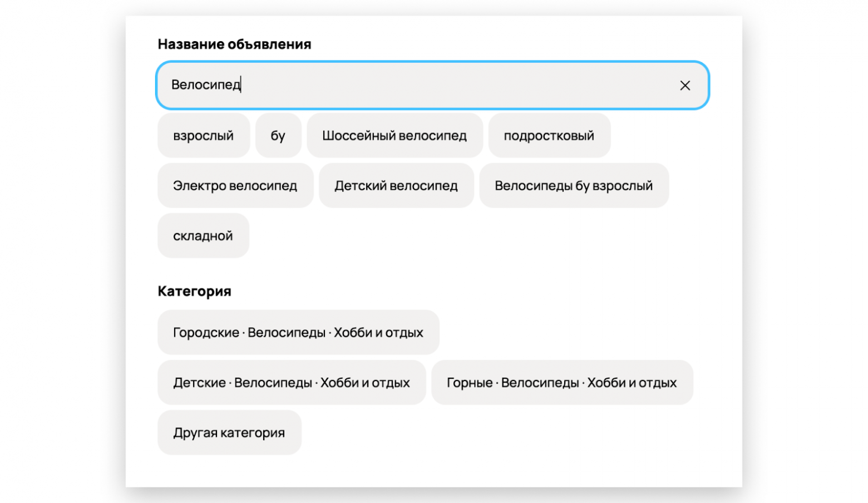Click the last category suggestion chip

coord(229,432)
